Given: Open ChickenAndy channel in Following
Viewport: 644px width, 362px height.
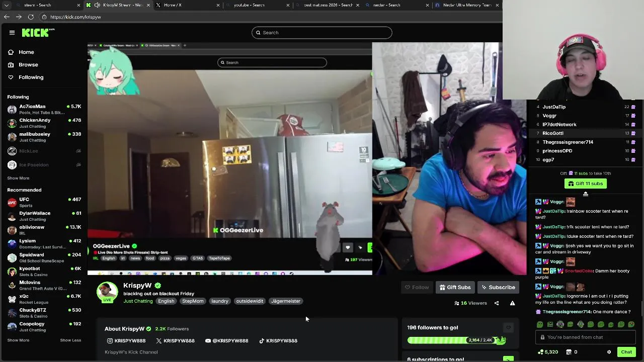Looking at the screenshot, I should pyautogui.click(x=44, y=123).
